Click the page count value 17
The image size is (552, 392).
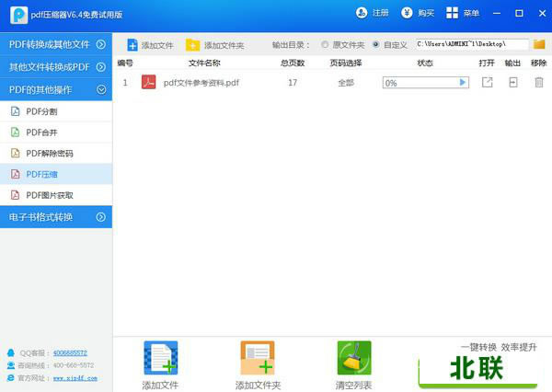point(293,83)
